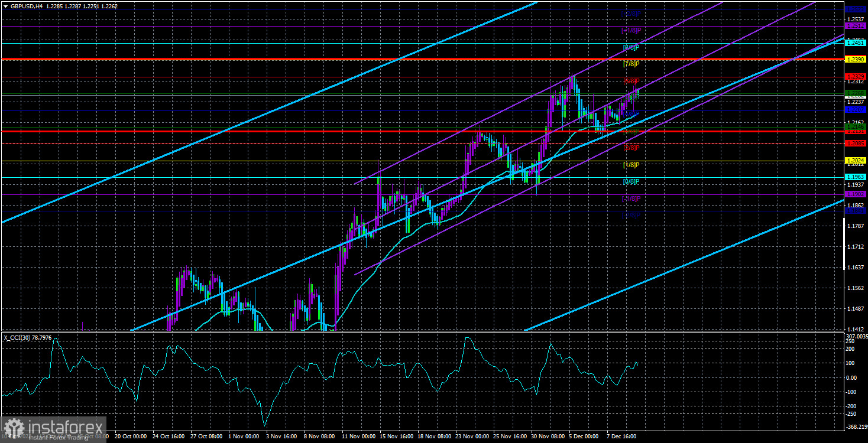Click the 1.1787 value on price axis
The height and width of the screenshot is (443, 868).
point(856,226)
